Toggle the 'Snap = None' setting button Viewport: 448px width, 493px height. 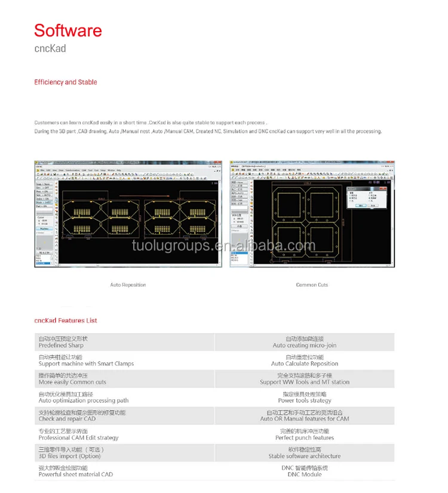click(45, 184)
